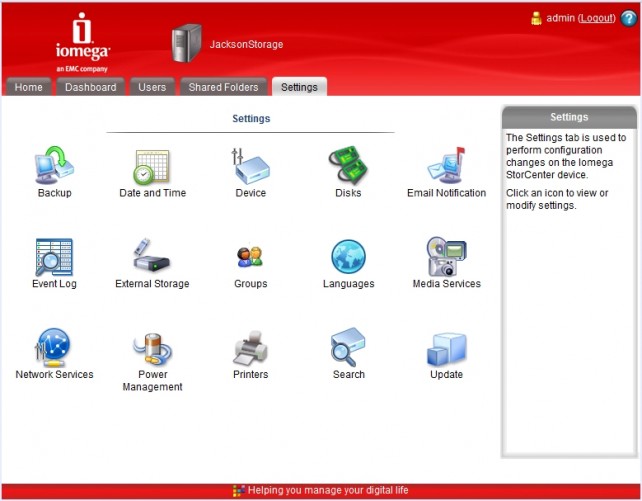Click the Device settings icon
The height and width of the screenshot is (501, 642).
coord(251,166)
